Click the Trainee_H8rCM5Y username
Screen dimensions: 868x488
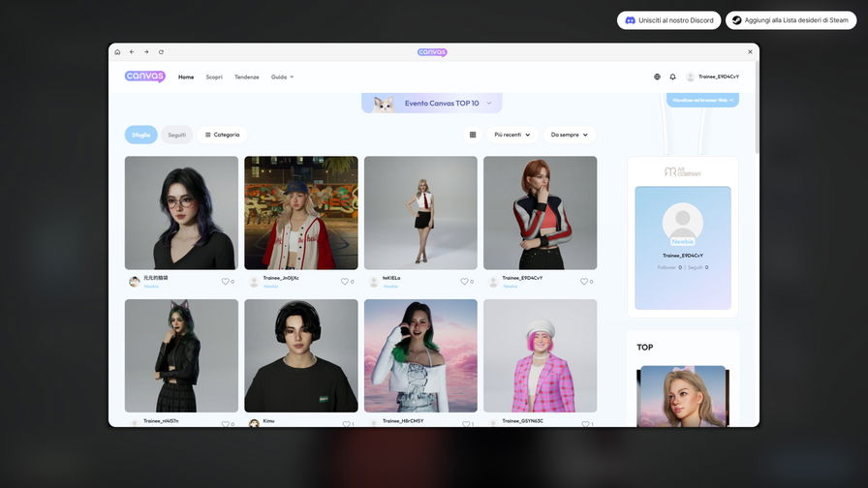click(x=403, y=421)
